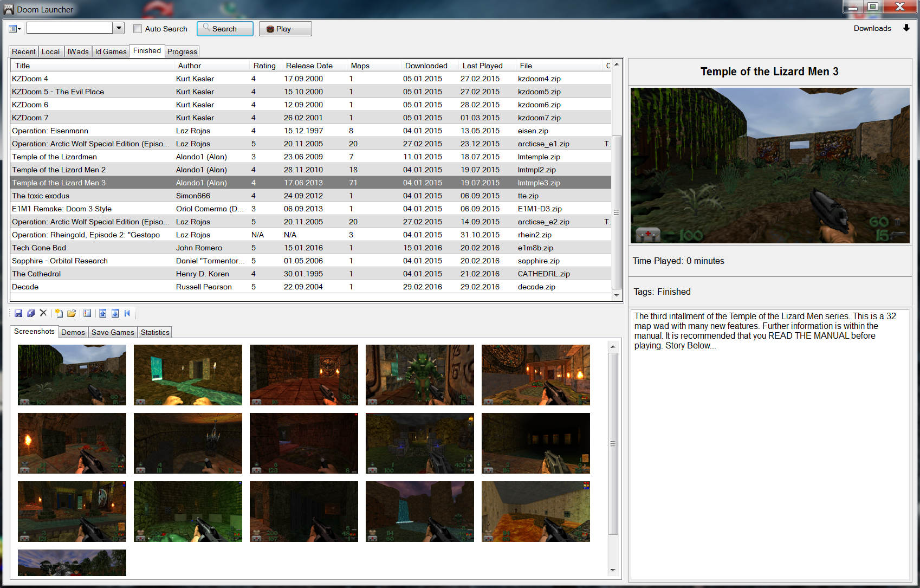This screenshot has width=920, height=588.
Task: Click the Time Played: 0 minutes text
Action: (x=678, y=261)
